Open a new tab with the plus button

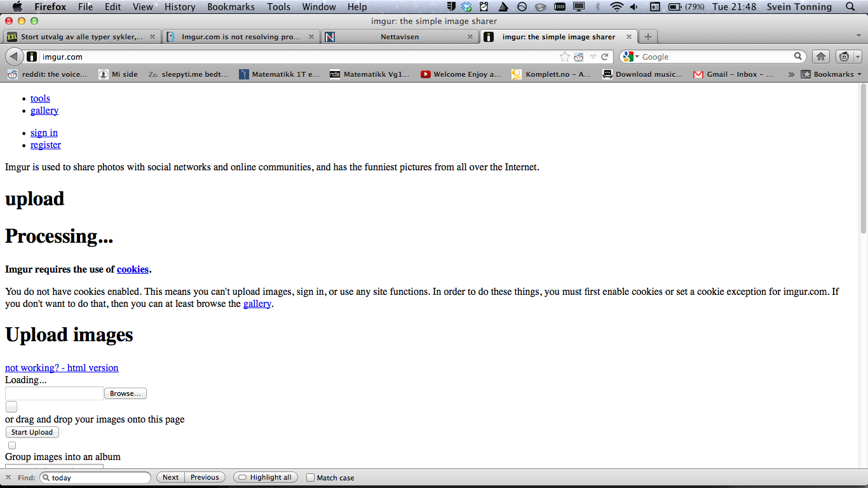[648, 37]
